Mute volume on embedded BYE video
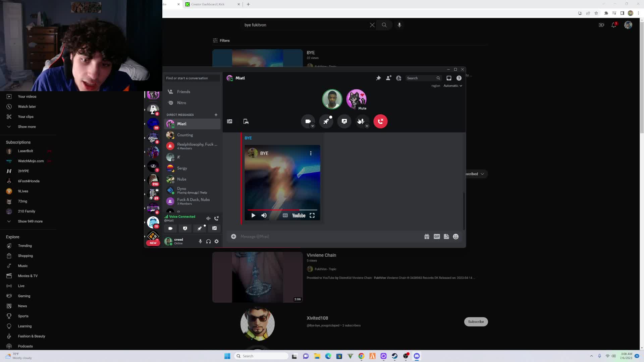This screenshot has height=362, width=644. coord(264,216)
